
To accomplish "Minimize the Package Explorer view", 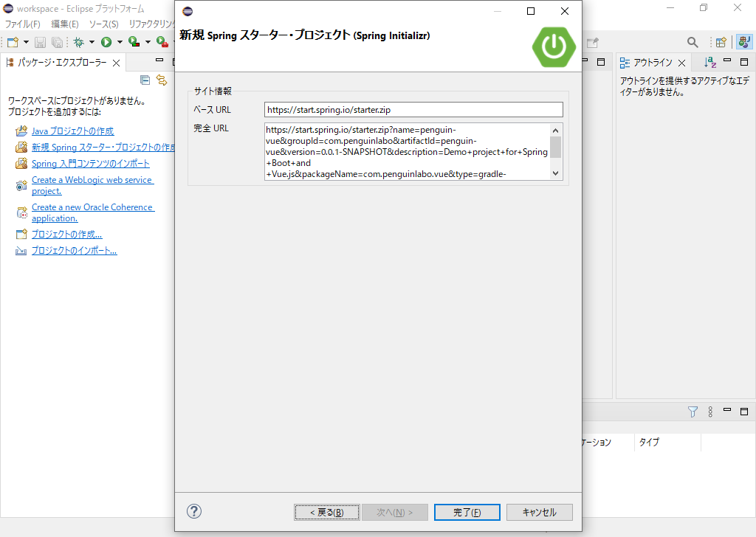I will coord(159,60).
